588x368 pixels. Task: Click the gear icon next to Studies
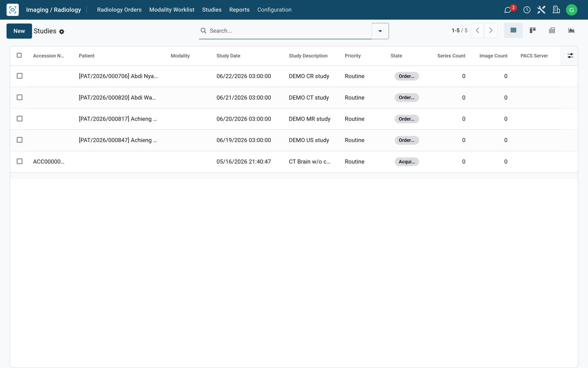coord(62,32)
